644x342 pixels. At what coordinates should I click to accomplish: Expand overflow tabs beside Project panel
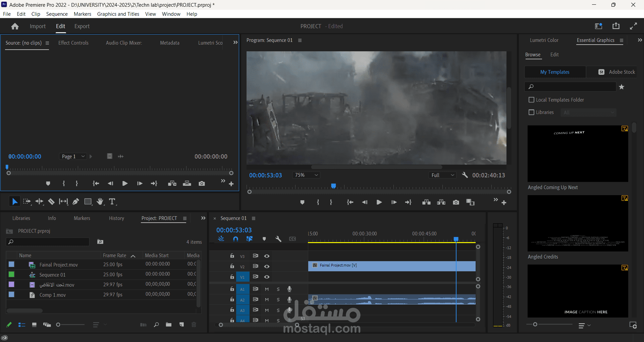tap(203, 218)
